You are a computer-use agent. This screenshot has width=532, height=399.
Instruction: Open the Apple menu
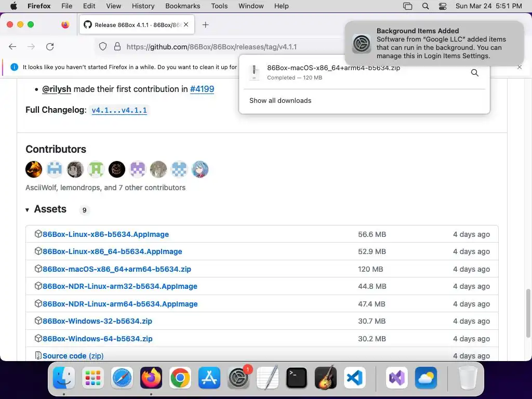point(14,6)
